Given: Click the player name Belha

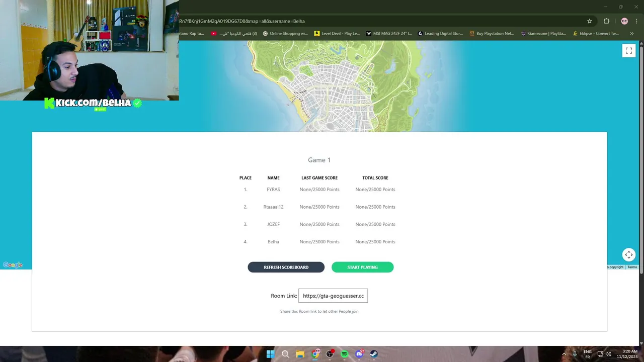Looking at the screenshot, I should pyautogui.click(x=273, y=242).
